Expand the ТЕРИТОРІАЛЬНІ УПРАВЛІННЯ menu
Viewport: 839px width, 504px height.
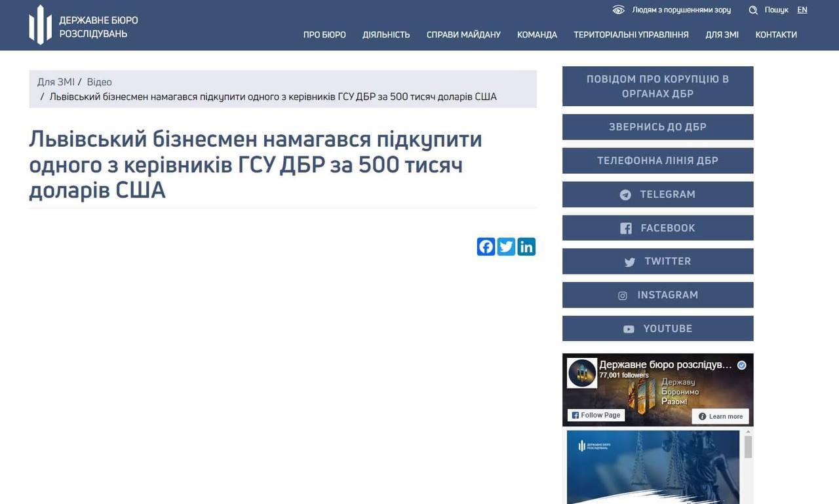631,35
